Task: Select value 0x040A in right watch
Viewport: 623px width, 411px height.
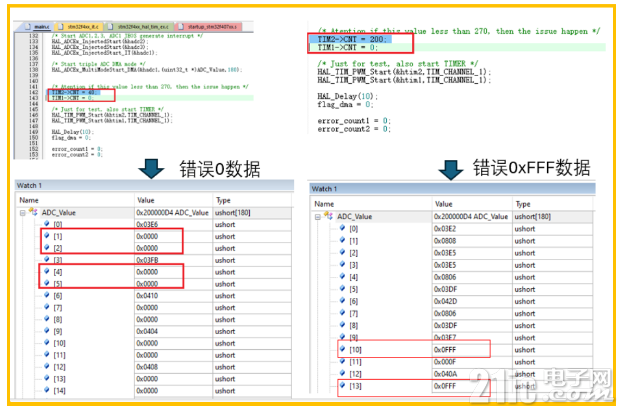Action: (445, 374)
